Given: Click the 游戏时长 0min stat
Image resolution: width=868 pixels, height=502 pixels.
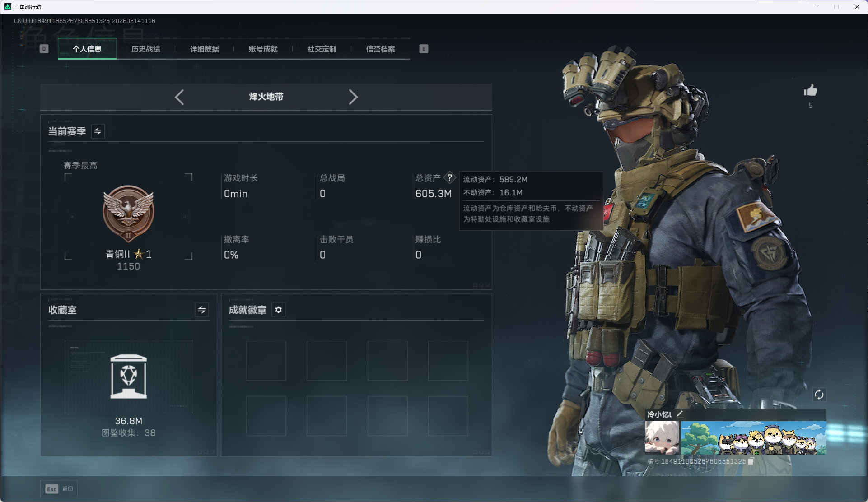Looking at the screenshot, I should click(241, 186).
